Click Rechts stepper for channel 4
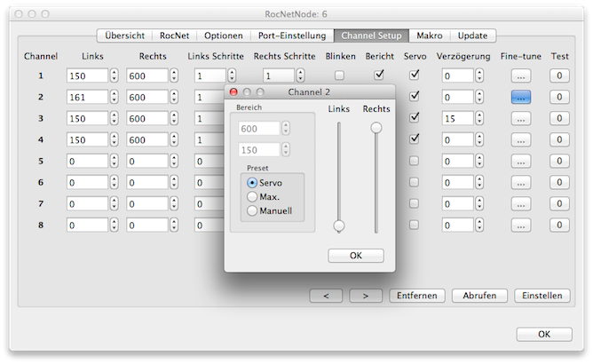This screenshot has height=364, width=593. (x=174, y=140)
